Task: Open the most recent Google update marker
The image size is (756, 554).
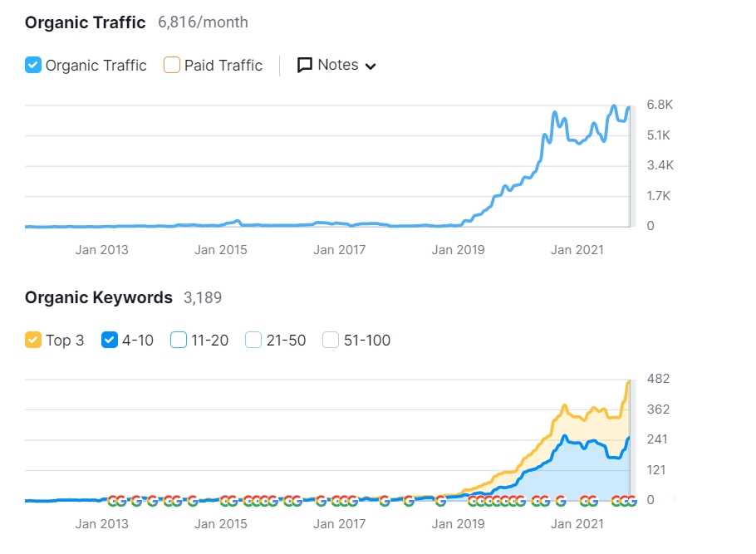Action: (632, 502)
